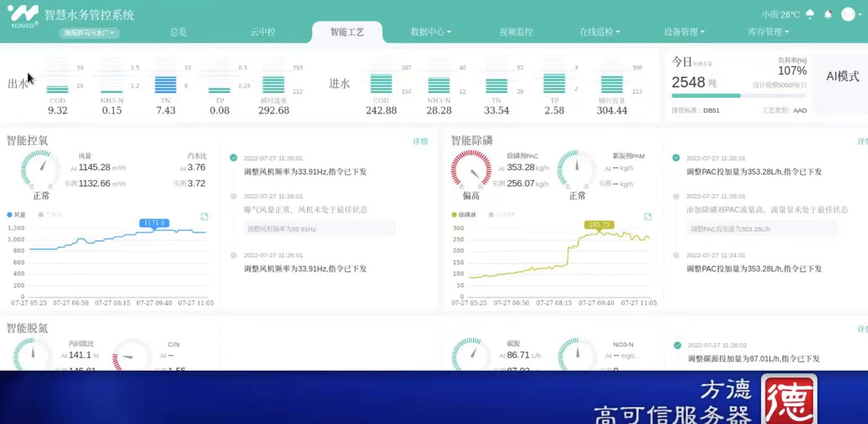Click the 排放标准 DB51 label
The height and width of the screenshot is (424, 868).
pyautogui.click(x=695, y=110)
